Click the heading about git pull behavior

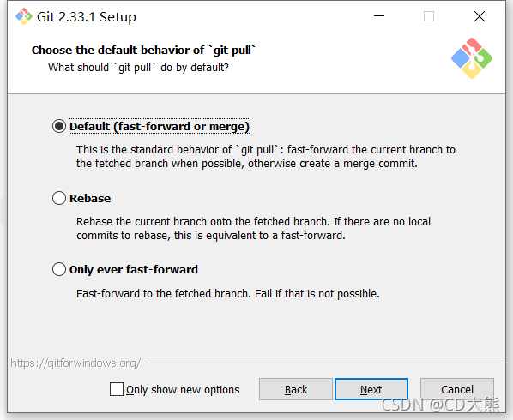click(143, 50)
